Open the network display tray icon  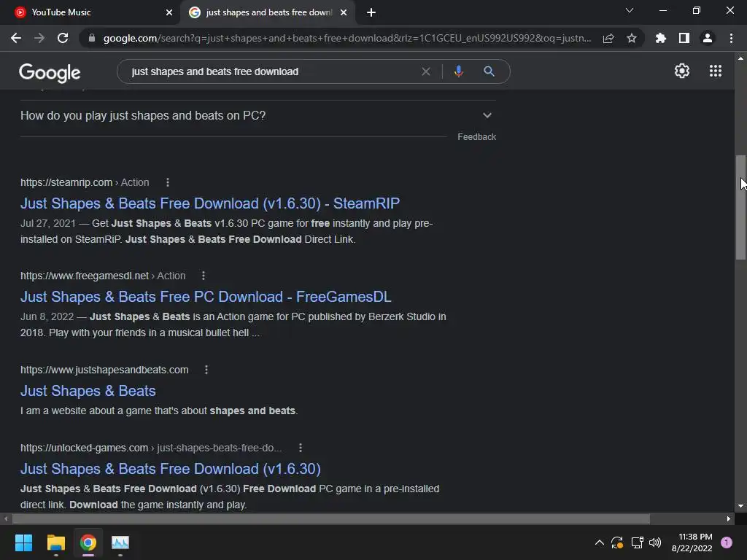tap(637, 542)
